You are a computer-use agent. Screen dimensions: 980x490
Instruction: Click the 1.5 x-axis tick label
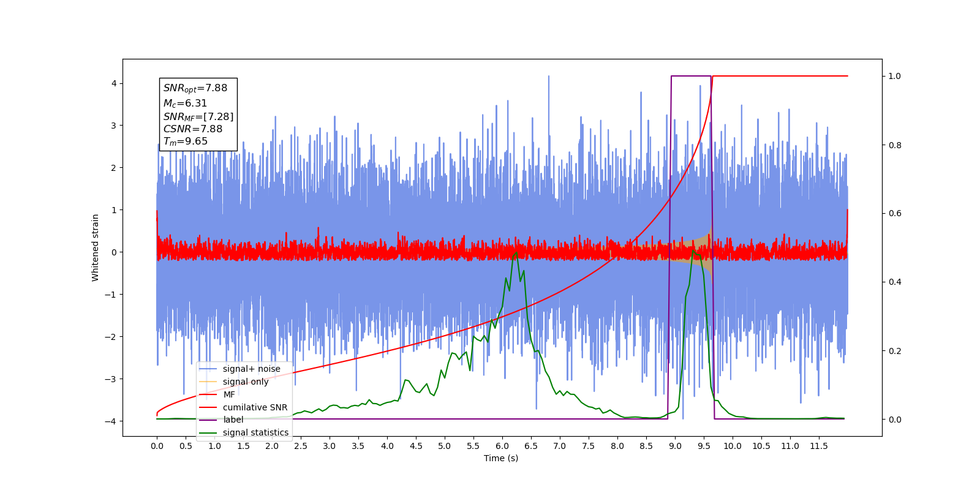243,446
